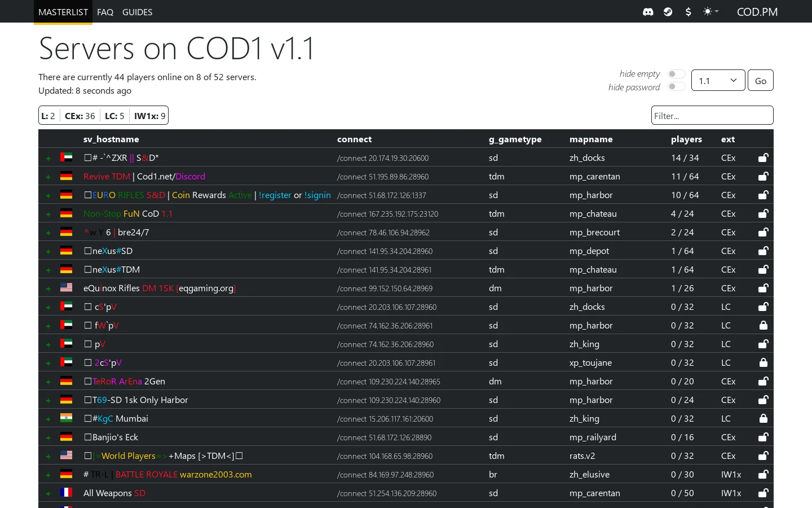Open the sun theme switcher dropdown
This screenshot has width=812, height=508.
pyautogui.click(x=710, y=12)
